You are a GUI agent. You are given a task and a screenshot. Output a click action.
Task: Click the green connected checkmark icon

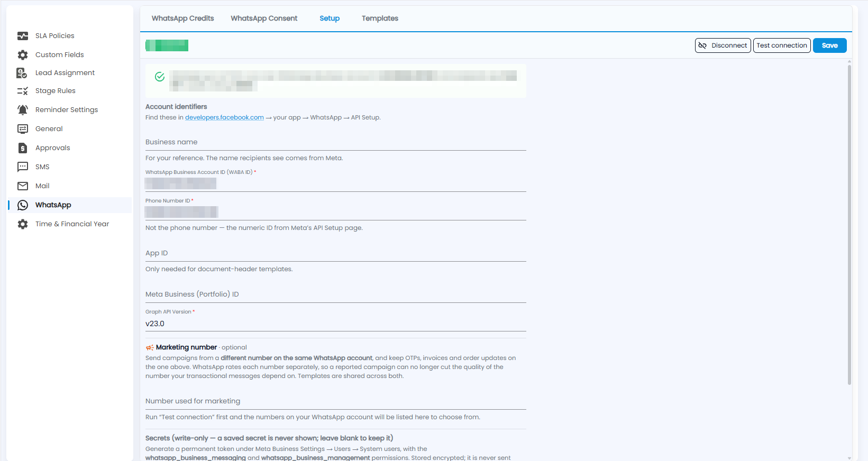(160, 77)
